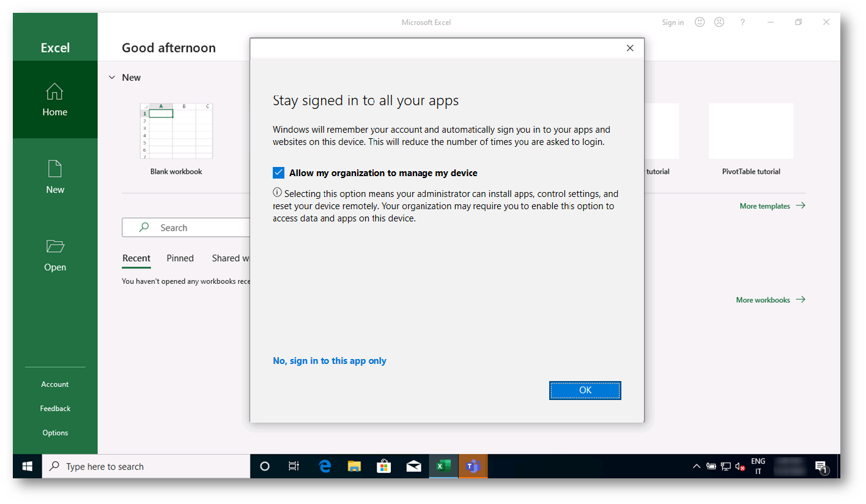Screen dimensions: 866x504
Task: Launch Cortana circle icon on taskbar
Action: [x=265, y=466]
